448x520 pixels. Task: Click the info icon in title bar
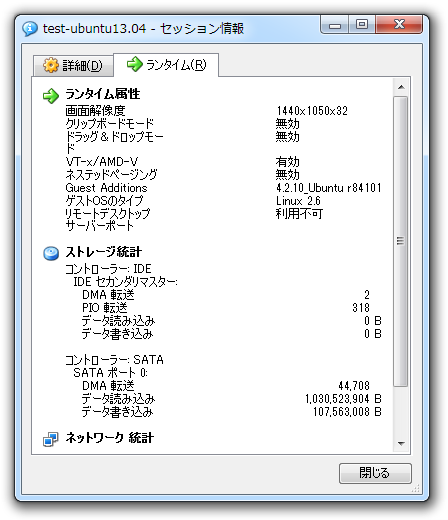[x=30, y=29]
